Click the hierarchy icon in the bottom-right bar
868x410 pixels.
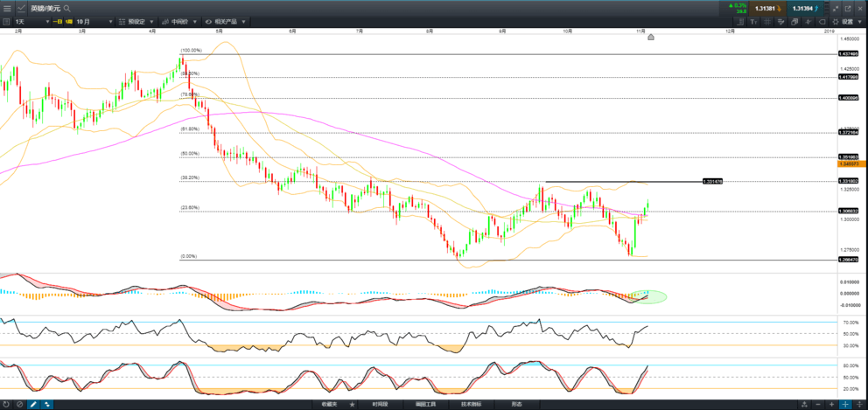(x=804, y=405)
